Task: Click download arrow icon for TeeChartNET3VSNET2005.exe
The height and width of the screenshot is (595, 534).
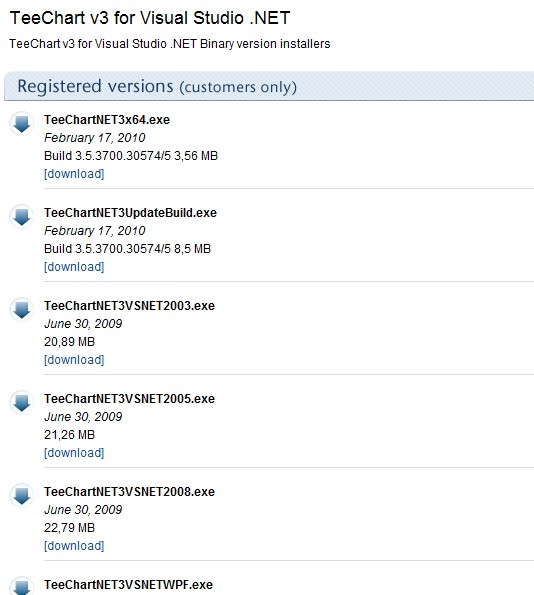Action: click(x=22, y=402)
